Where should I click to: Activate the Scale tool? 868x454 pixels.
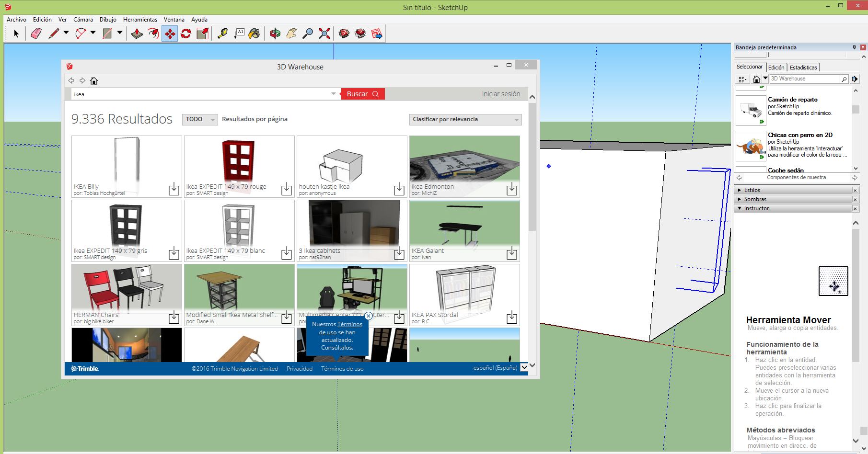pyautogui.click(x=202, y=34)
